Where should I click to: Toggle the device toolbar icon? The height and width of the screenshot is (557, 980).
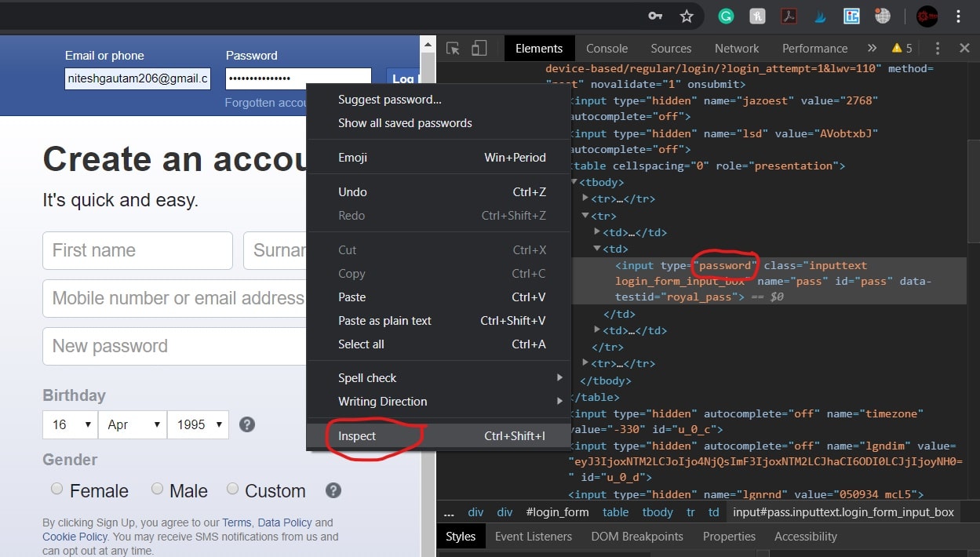(x=479, y=49)
